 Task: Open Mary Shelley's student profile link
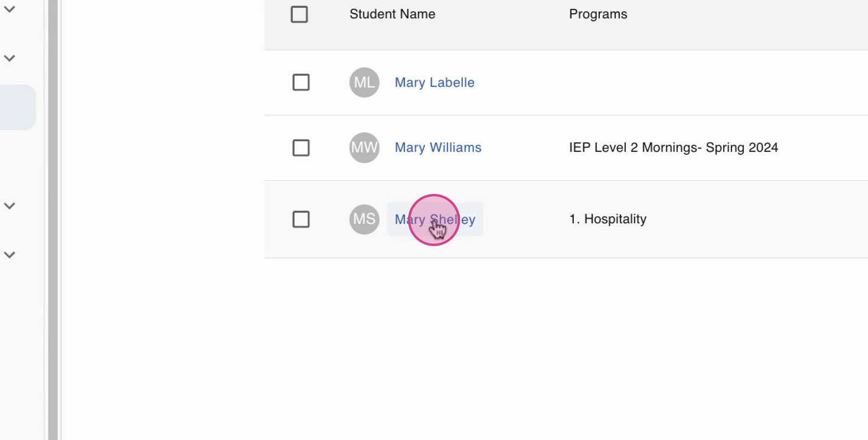435,219
